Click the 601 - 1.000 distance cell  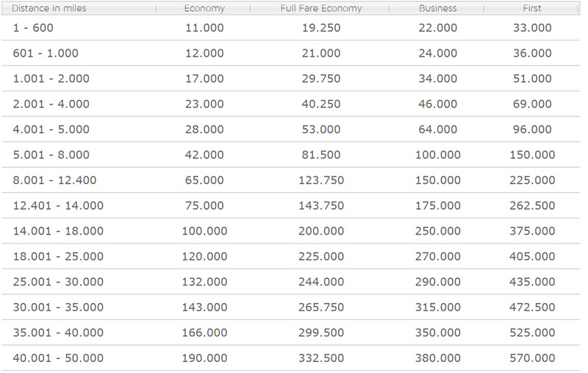pyautogui.click(x=46, y=53)
